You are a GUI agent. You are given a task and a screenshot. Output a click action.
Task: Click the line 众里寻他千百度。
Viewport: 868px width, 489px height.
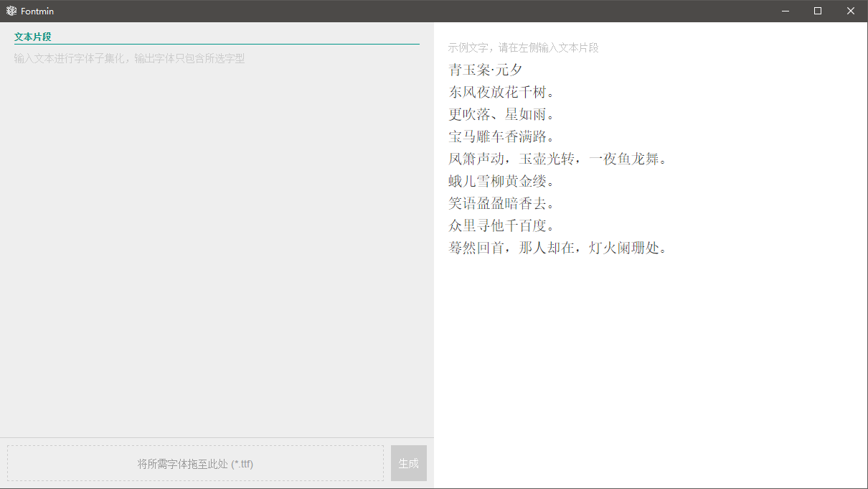click(x=502, y=225)
